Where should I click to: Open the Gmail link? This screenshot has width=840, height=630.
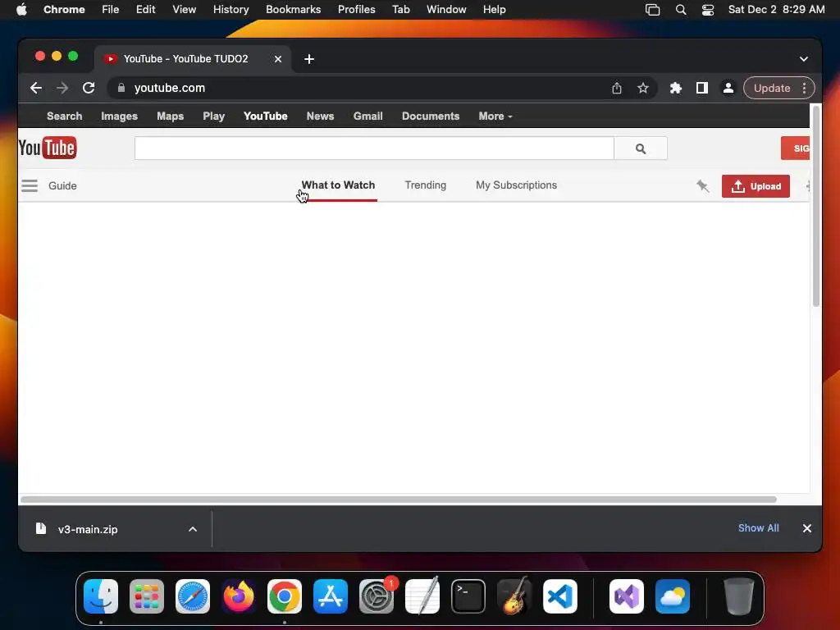click(x=368, y=116)
